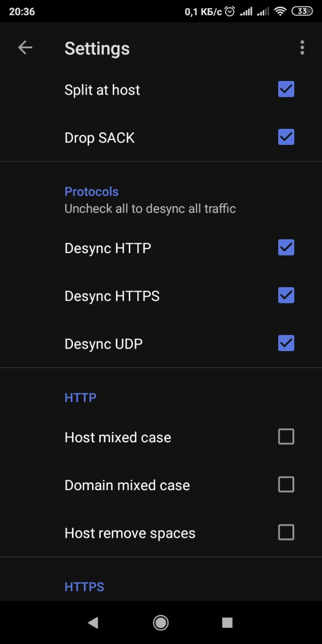Tap the Host mixed case label
The width and height of the screenshot is (322, 644).
(118, 437)
